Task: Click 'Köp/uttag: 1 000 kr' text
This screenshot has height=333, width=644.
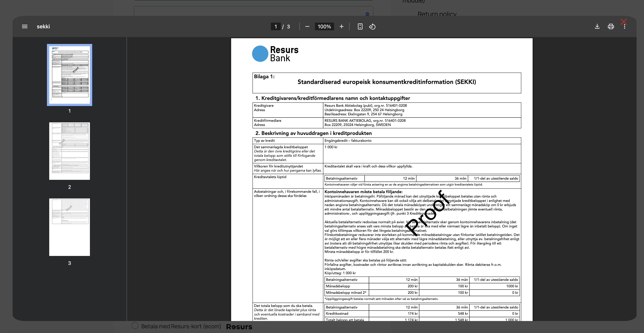Action: click(340, 273)
